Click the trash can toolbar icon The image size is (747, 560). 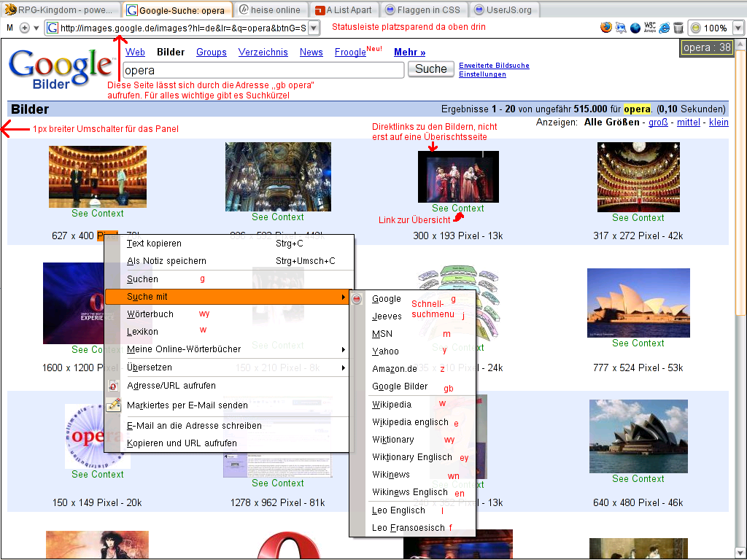[678, 28]
